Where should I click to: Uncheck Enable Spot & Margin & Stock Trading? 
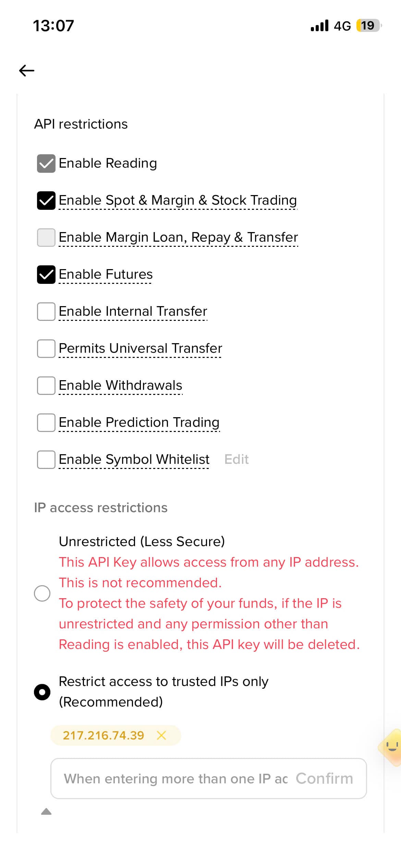[46, 200]
